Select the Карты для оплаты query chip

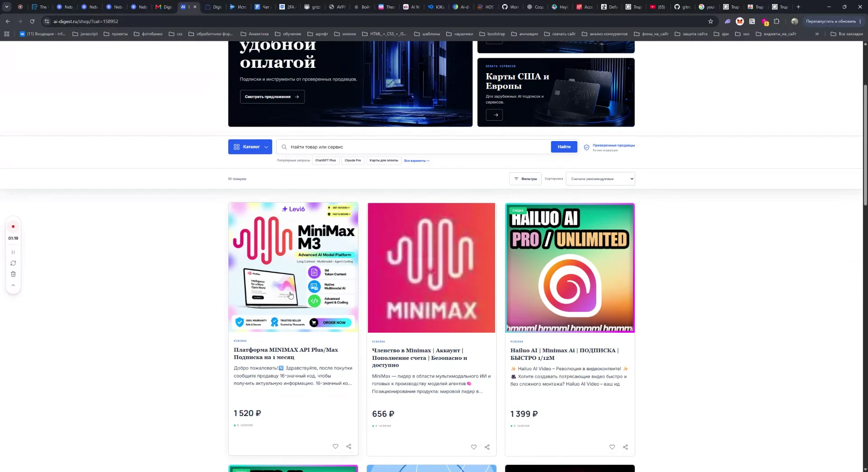click(384, 160)
